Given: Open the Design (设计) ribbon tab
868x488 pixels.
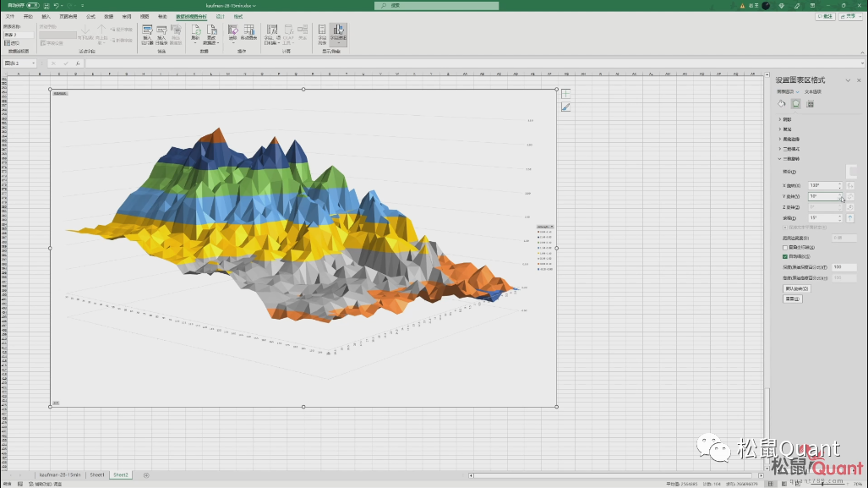Looking at the screenshot, I should coord(221,17).
